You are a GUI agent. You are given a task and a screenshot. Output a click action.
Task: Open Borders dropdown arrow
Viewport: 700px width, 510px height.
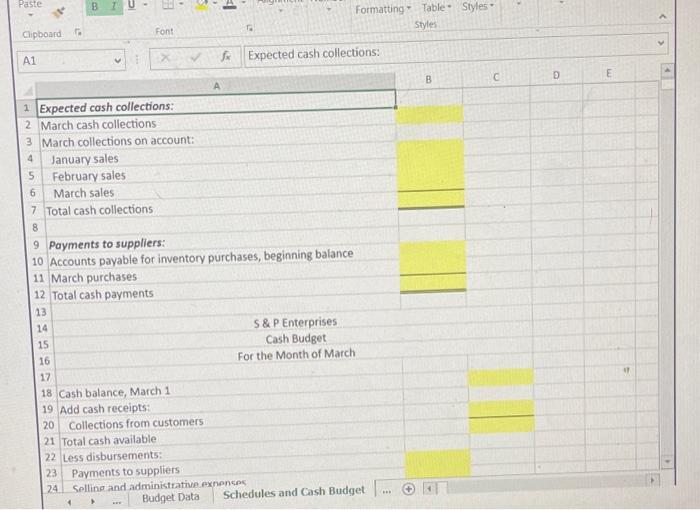pyautogui.click(x=181, y=4)
